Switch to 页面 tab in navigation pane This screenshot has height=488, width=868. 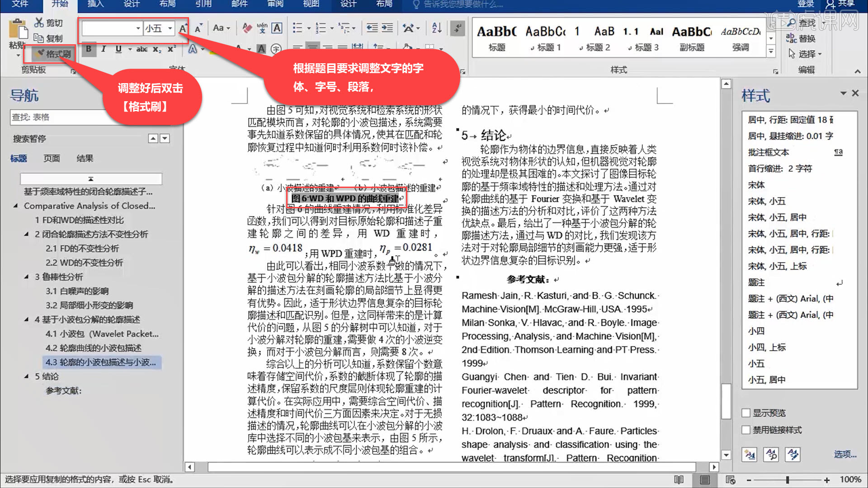[52, 158]
